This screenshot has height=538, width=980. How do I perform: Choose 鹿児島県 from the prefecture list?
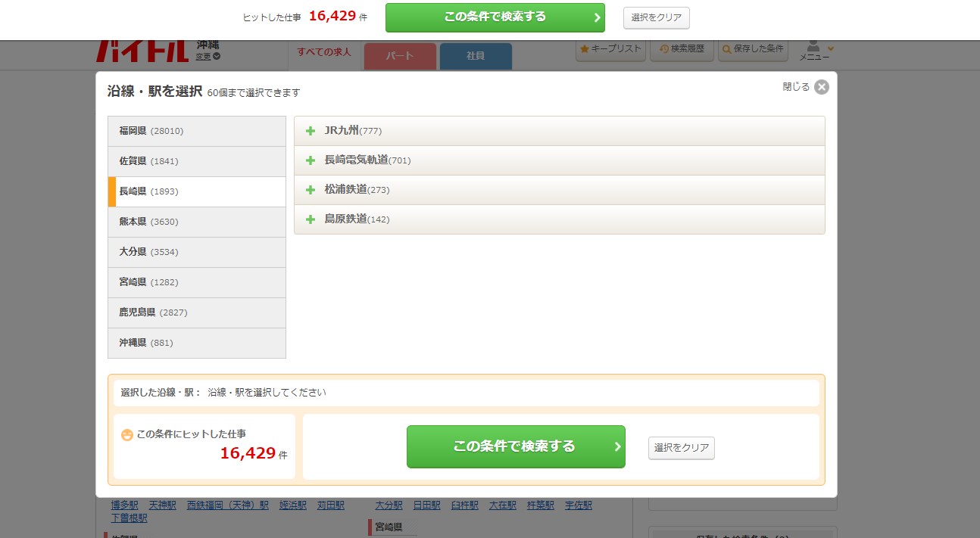click(197, 313)
